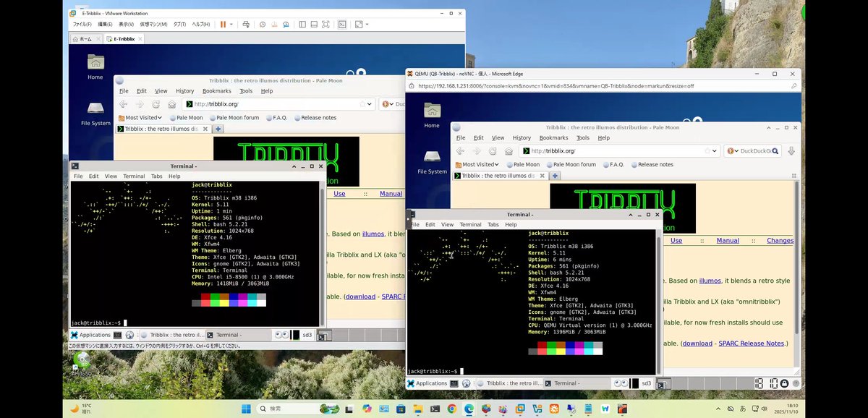The height and width of the screenshot is (418, 868).
Task: Open Bookmarks menu in left Pale Moon window
Action: (x=217, y=91)
